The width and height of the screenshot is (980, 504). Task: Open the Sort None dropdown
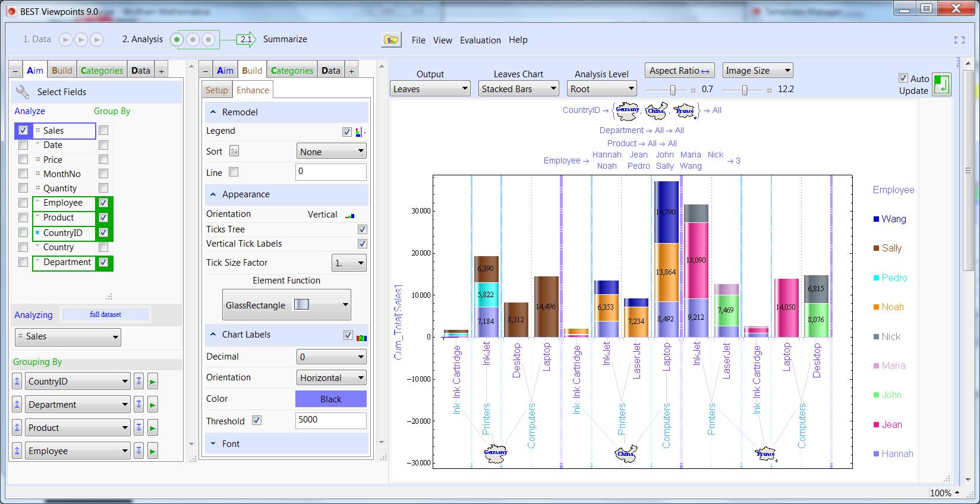pos(332,152)
